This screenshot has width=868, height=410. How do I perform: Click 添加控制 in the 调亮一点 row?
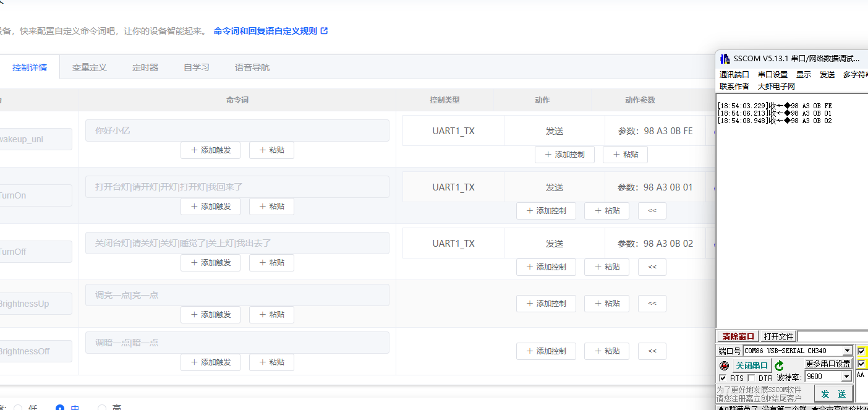546,303
